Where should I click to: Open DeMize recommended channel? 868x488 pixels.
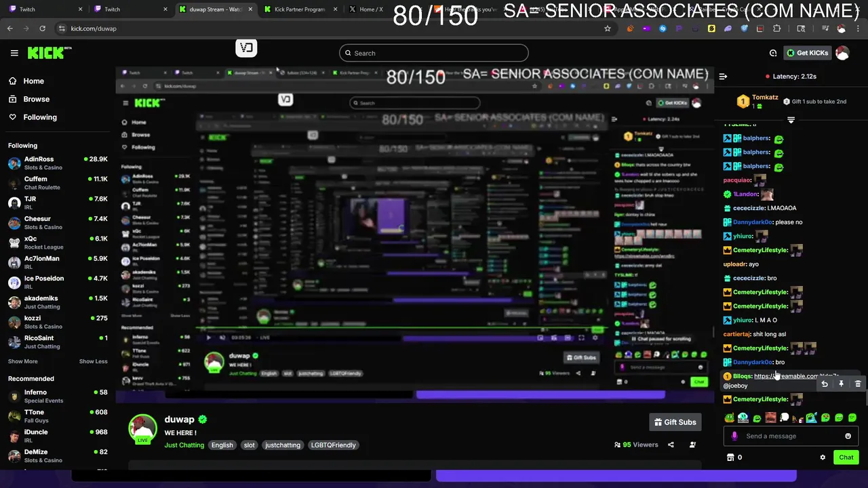point(58,455)
